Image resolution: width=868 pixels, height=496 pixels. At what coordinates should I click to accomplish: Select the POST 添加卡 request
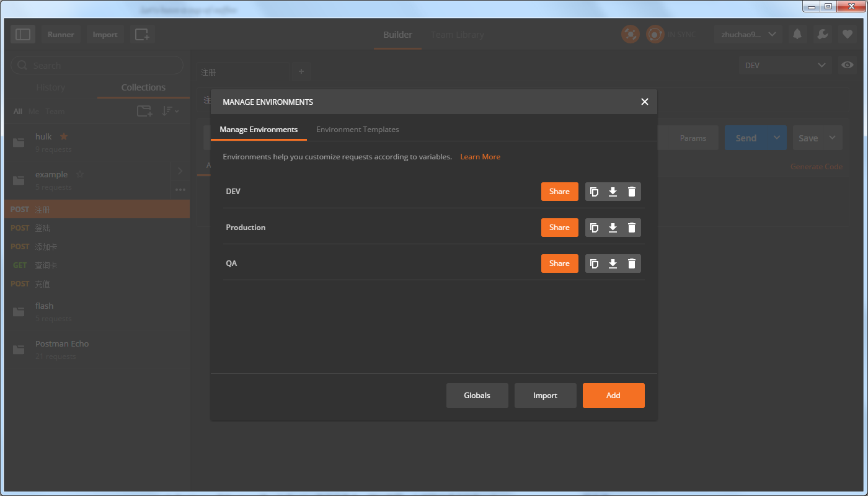[97, 247]
